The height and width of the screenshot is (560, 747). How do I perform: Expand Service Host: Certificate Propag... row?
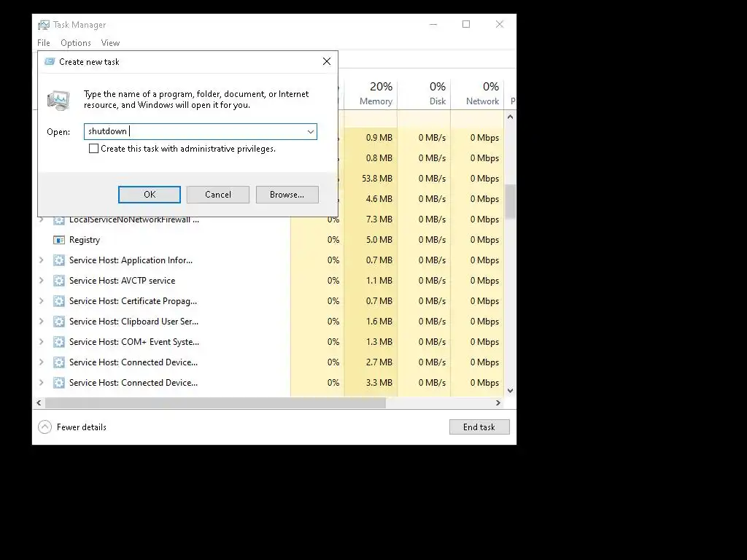point(42,301)
